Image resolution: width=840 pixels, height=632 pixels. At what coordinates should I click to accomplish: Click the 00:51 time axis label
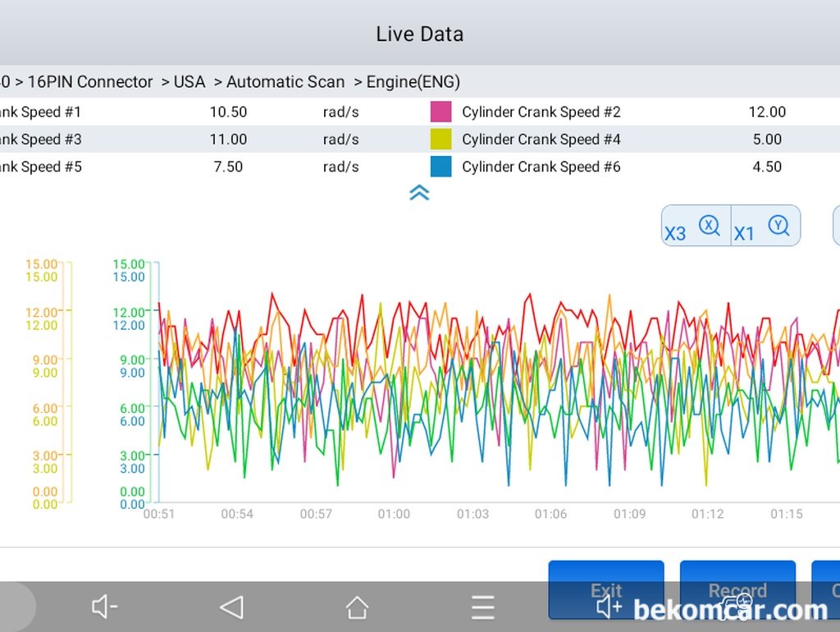(159, 514)
